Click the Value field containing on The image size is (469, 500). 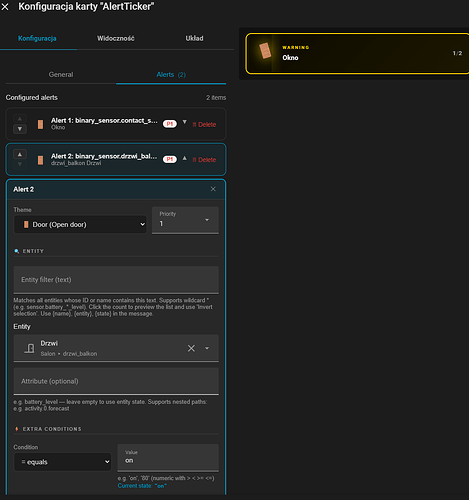[168, 458]
